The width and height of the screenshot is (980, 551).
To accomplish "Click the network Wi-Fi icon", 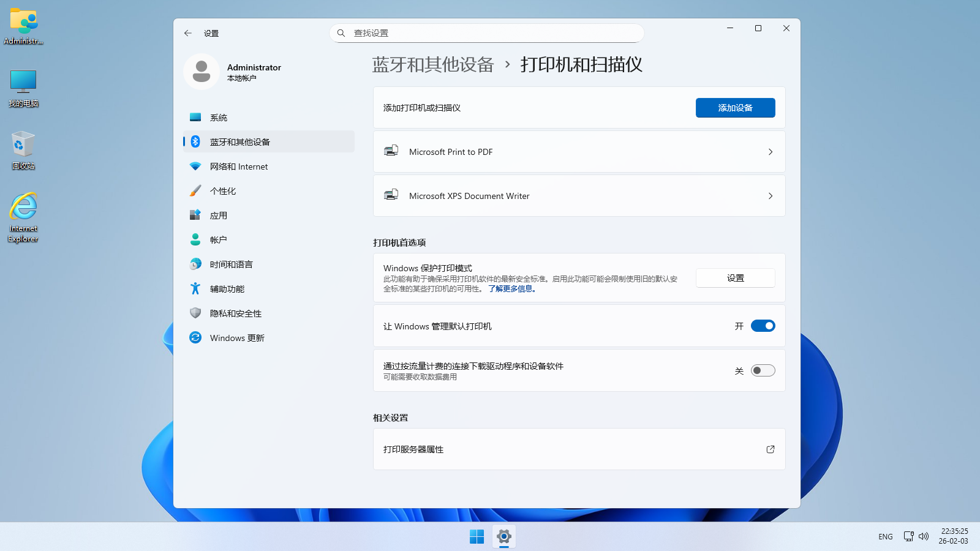I will (x=195, y=166).
